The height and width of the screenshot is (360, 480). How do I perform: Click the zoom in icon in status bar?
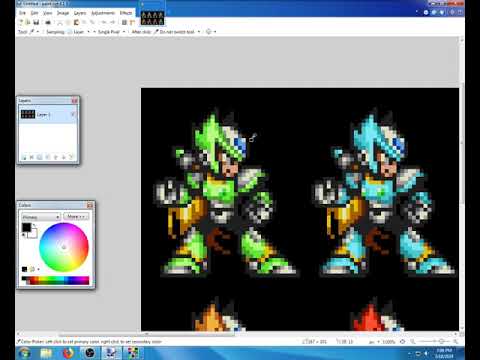(x=455, y=342)
